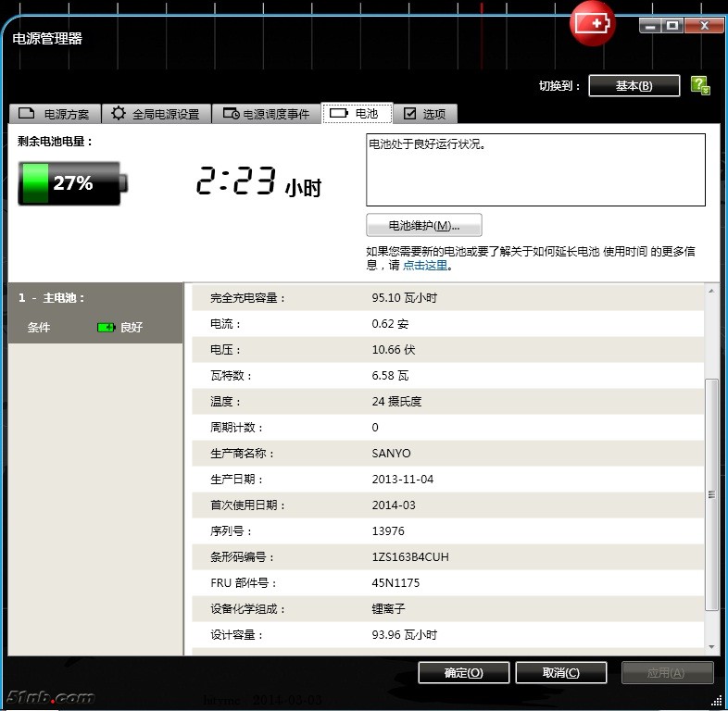Open the green help question-mark icon
The image size is (728, 711).
700,85
